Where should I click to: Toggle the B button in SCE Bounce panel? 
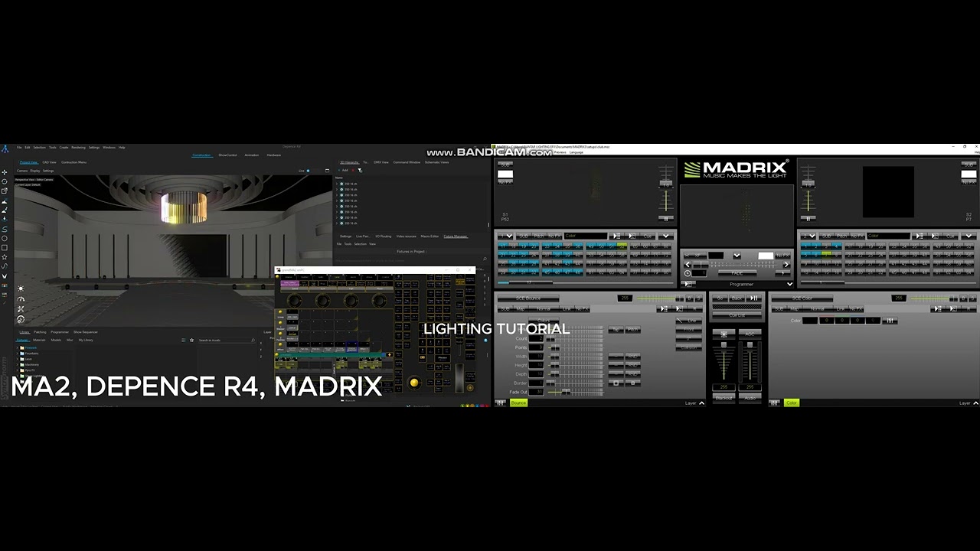[x=689, y=298]
